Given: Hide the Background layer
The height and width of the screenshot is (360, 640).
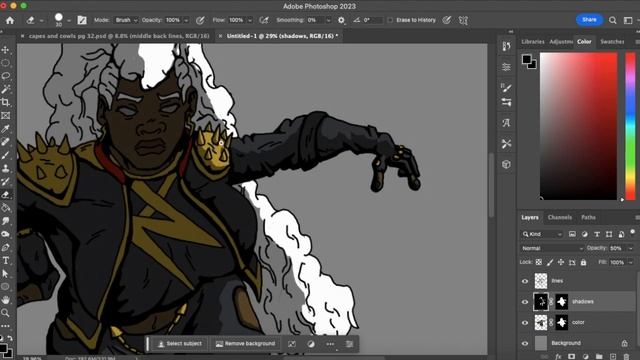Looking at the screenshot, I should [x=525, y=344].
